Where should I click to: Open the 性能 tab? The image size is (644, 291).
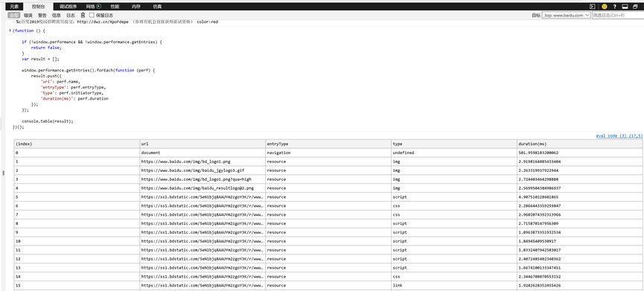pos(115,7)
